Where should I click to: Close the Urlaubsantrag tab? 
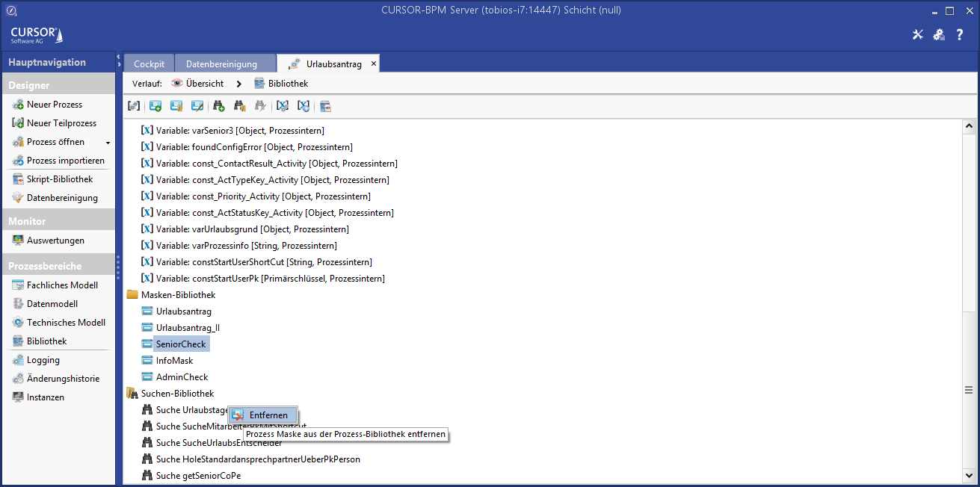coord(374,63)
